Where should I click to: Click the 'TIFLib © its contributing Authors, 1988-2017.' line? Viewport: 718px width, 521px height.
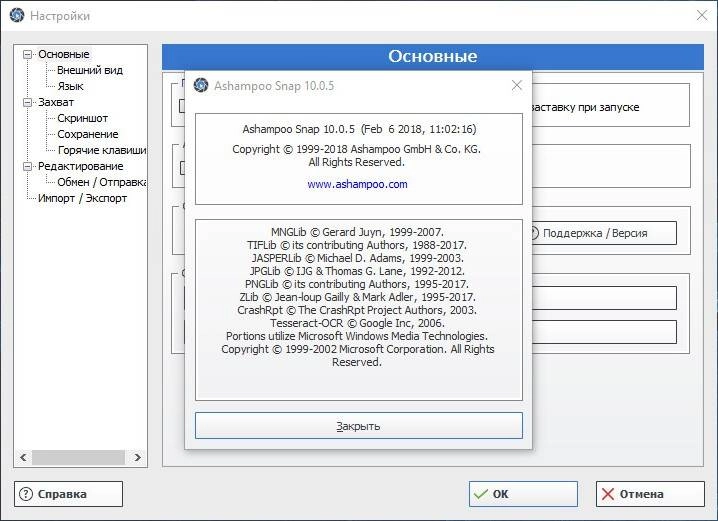[357, 245]
